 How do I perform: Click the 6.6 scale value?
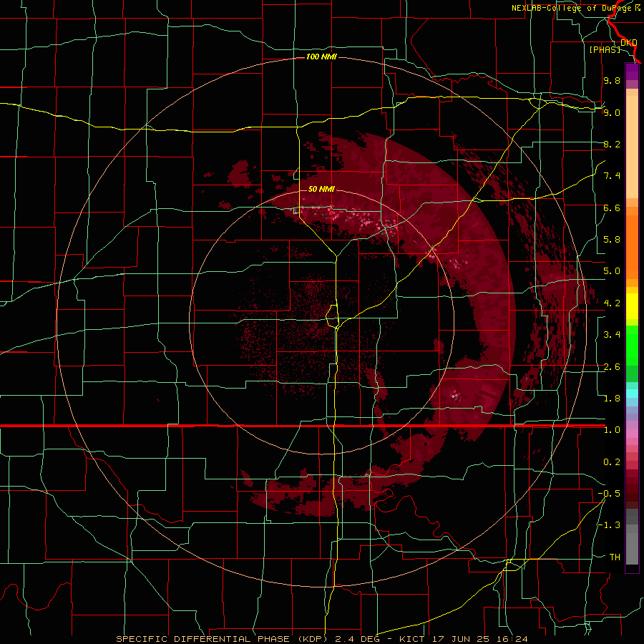612,208
